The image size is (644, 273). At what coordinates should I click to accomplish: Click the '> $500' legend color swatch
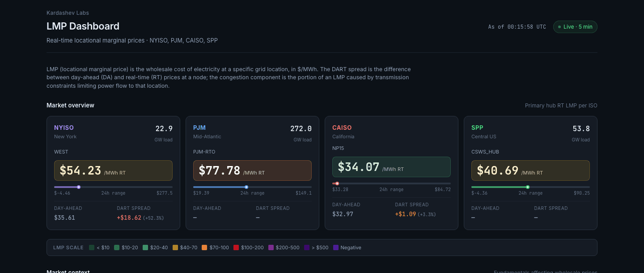pos(307,247)
